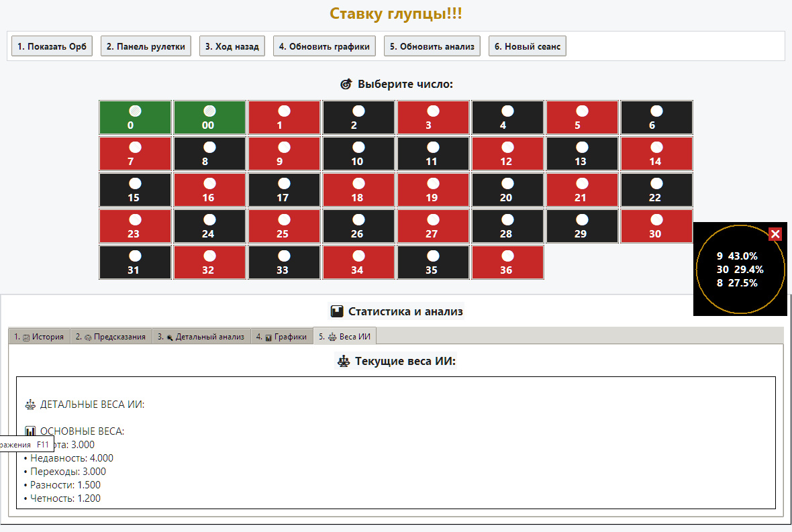792x532 pixels.
Task: Select black number 29
Action: coord(582,227)
